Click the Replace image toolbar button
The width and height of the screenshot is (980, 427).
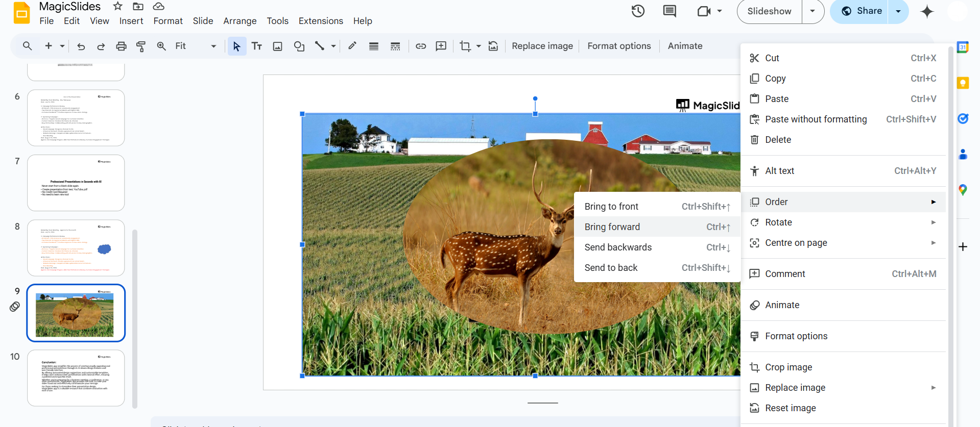pyautogui.click(x=542, y=46)
